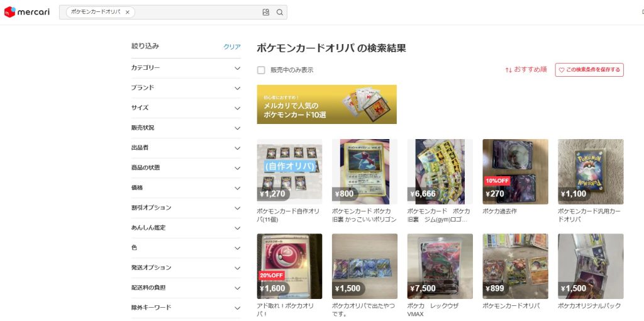
Task: Expand the 色 color filter
Action: (237, 248)
